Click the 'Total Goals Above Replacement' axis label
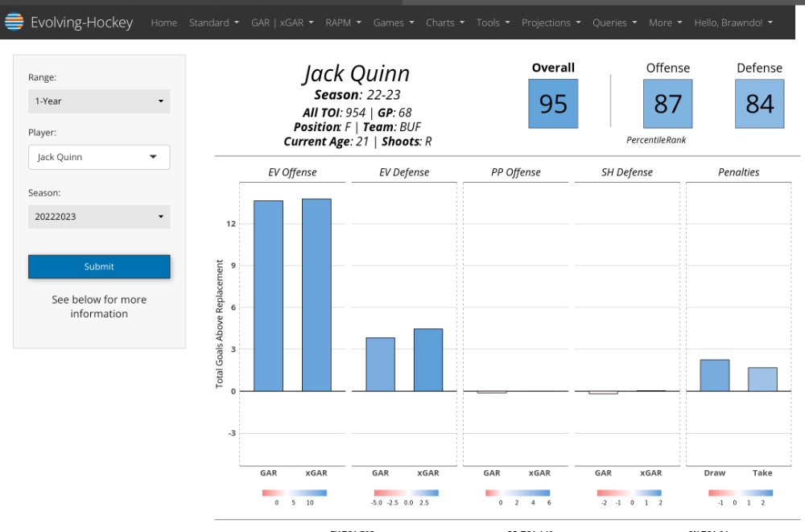Viewport: 805px width, 532px height. click(x=220, y=324)
